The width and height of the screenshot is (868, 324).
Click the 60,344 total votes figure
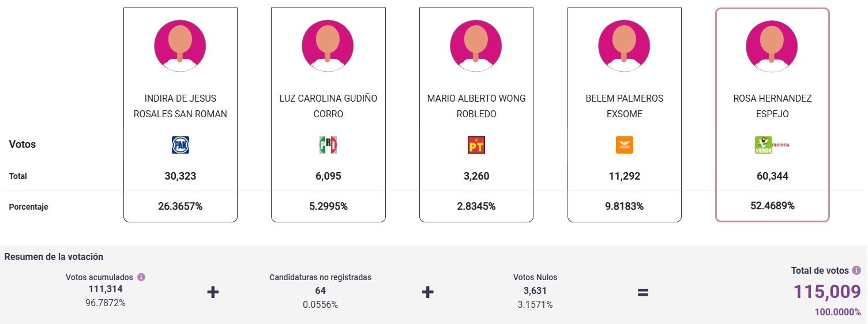coord(772,176)
